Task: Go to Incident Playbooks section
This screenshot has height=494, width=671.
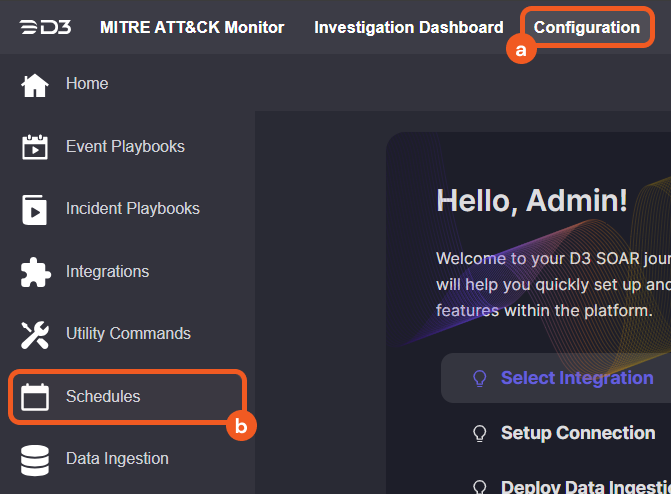Action: click(x=132, y=209)
